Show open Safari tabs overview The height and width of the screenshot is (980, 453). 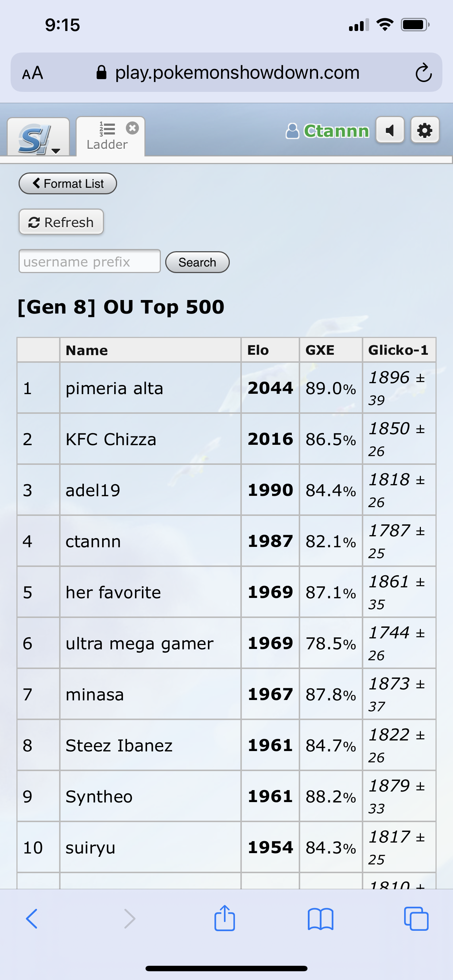click(416, 919)
